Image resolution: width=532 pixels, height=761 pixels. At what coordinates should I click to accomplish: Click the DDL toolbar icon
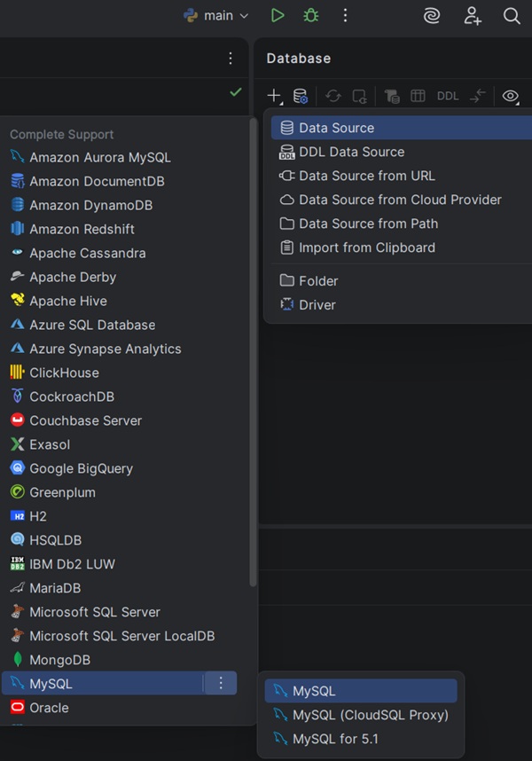pyautogui.click(x=448, y=96)
